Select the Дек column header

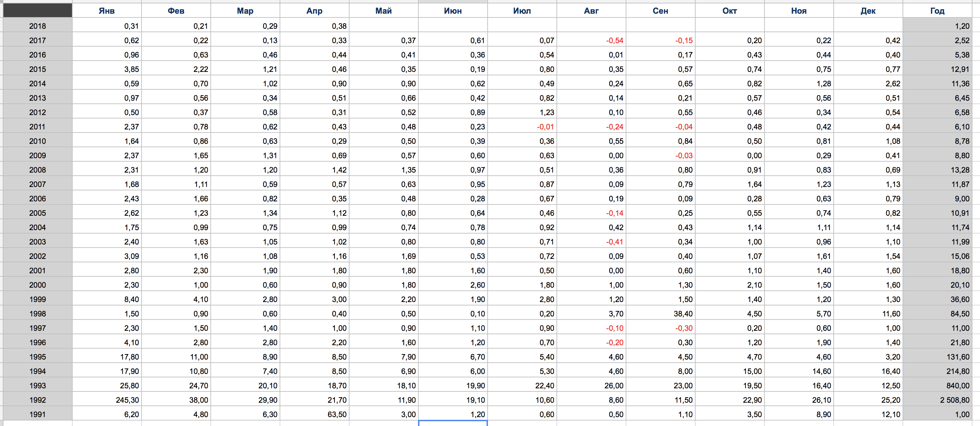pyautogui.click(x=869, y=11)
